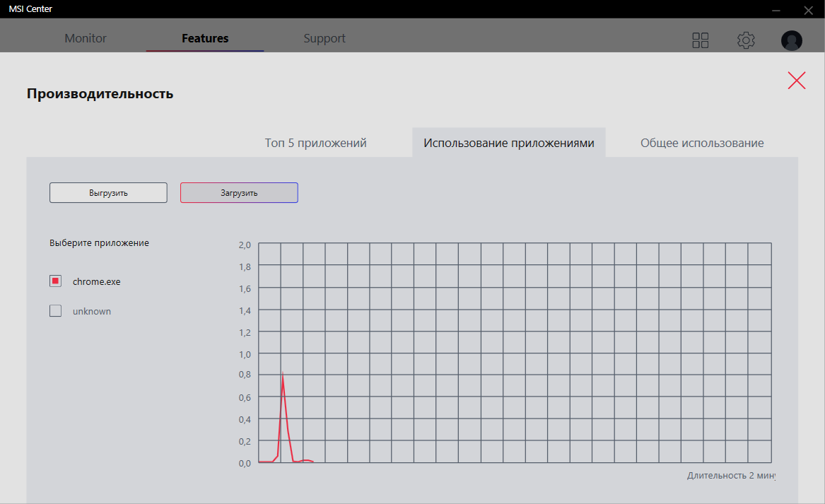The image size is (825, 504).
Task: Open the Support tab
Action: click(324, 39)
